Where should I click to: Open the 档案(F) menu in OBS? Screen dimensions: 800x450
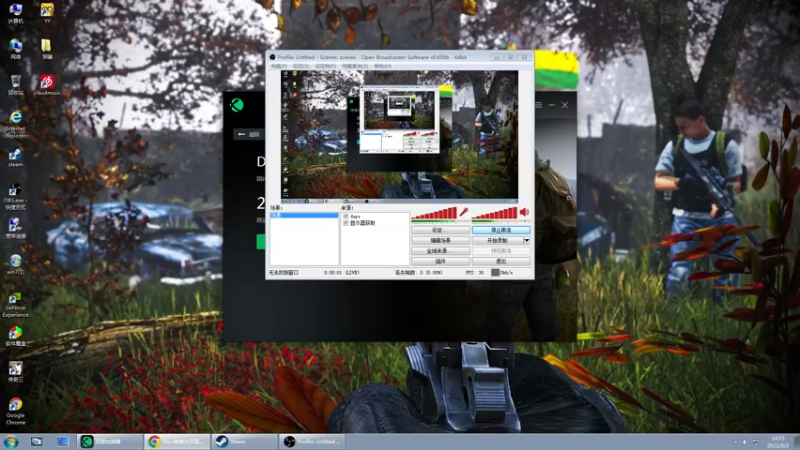click(279, 66)
